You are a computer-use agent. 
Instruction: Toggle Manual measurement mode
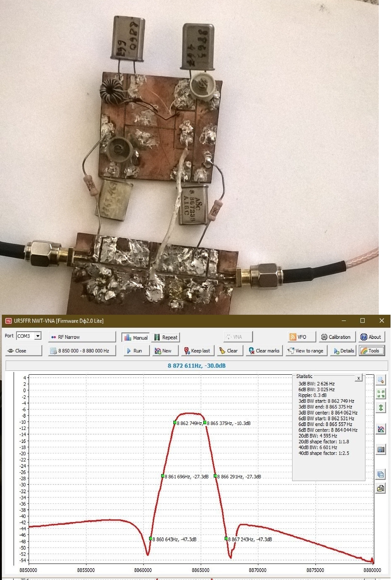coord(136,337)
